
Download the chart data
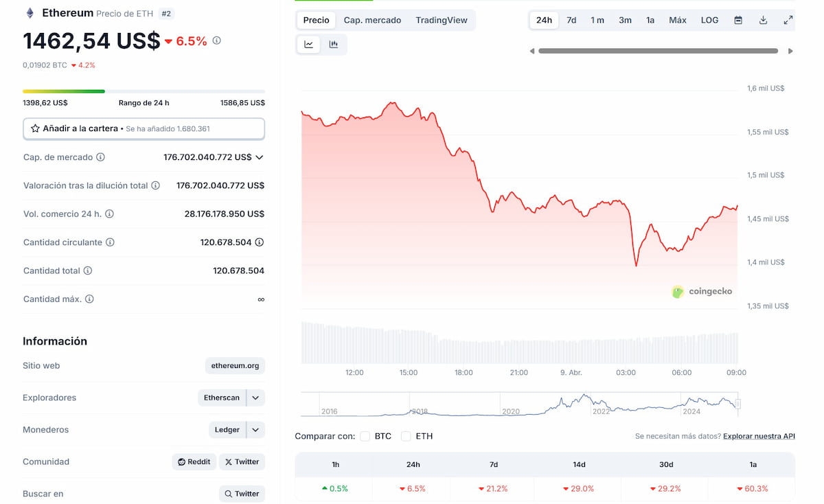pyautogui.click(x=763, y=20)
